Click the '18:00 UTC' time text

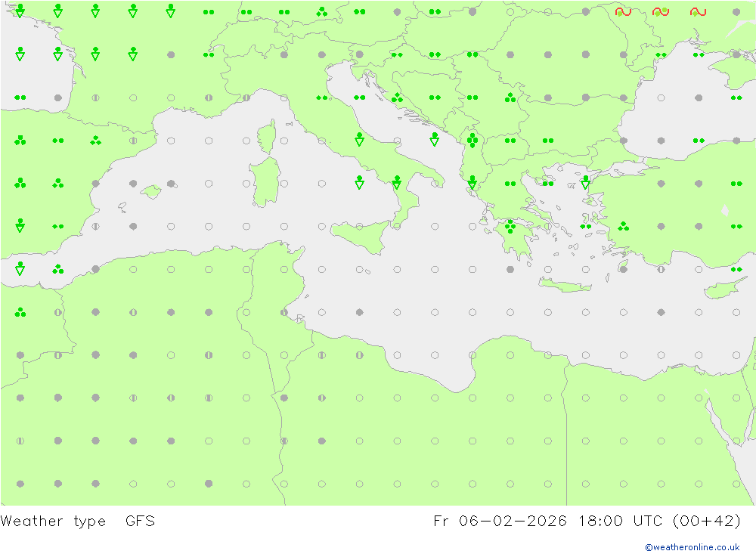(622, 521)
